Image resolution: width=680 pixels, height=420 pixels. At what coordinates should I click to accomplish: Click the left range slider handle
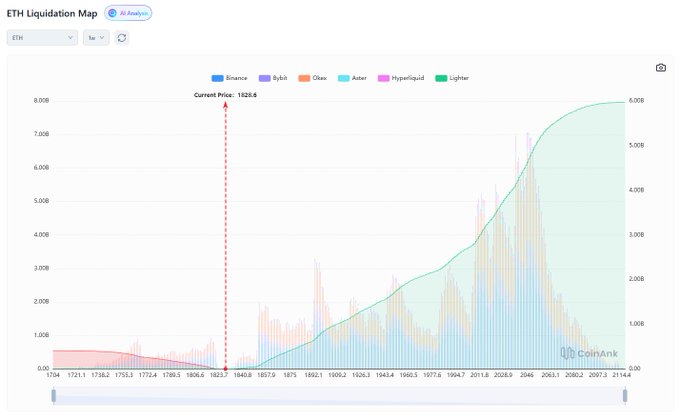pyautogui.click(x=54, y=396)
